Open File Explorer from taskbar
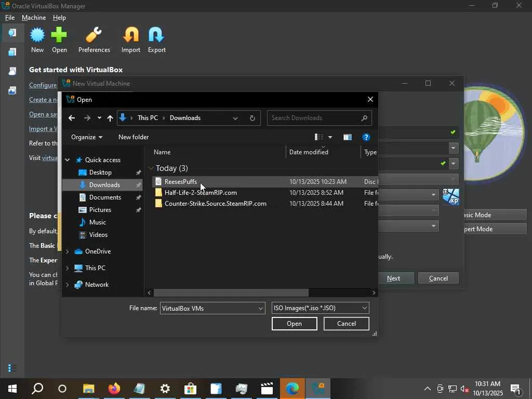This screenshot has width=532, height=399. (88, 389)
